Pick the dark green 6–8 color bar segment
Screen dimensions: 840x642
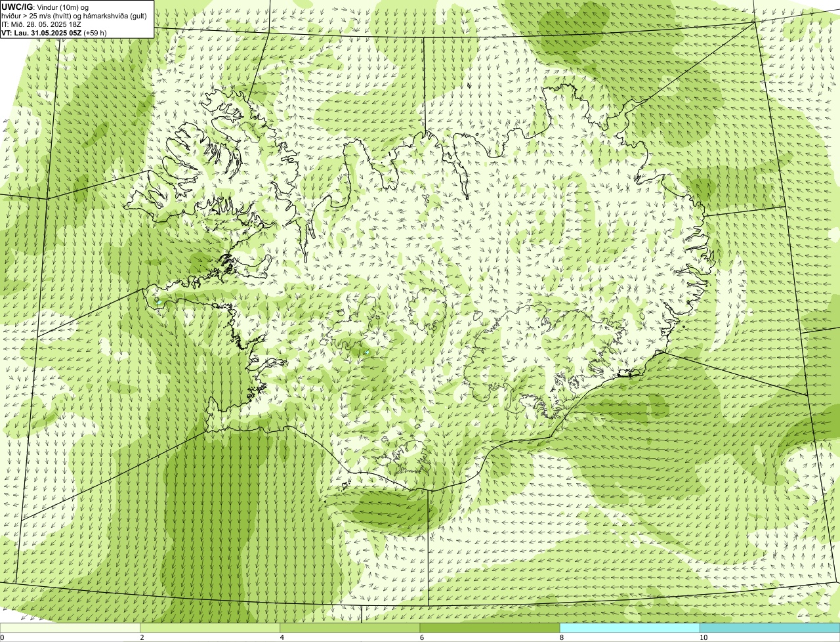pyautogui.click(x=490, y=628)
